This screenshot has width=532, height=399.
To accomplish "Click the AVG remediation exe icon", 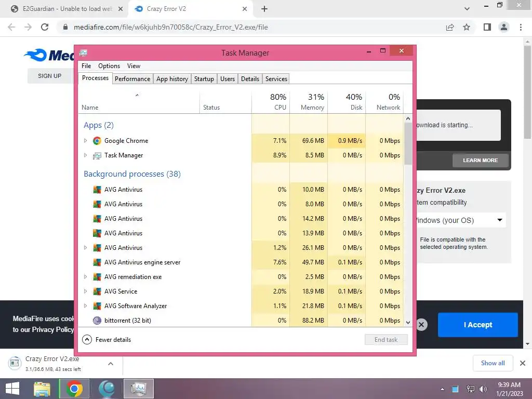I will [x=97, y=277].
